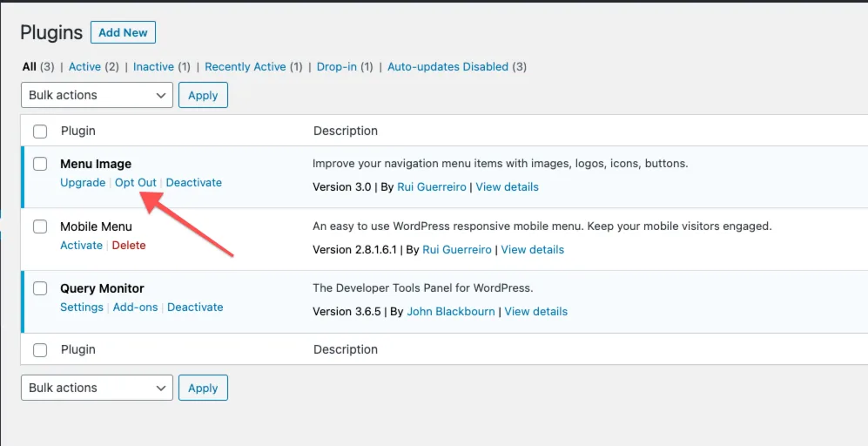The width and height of the screenshot is (868, 446).
Task: View details for Menu Image plugin
Action: coord(507,187)
